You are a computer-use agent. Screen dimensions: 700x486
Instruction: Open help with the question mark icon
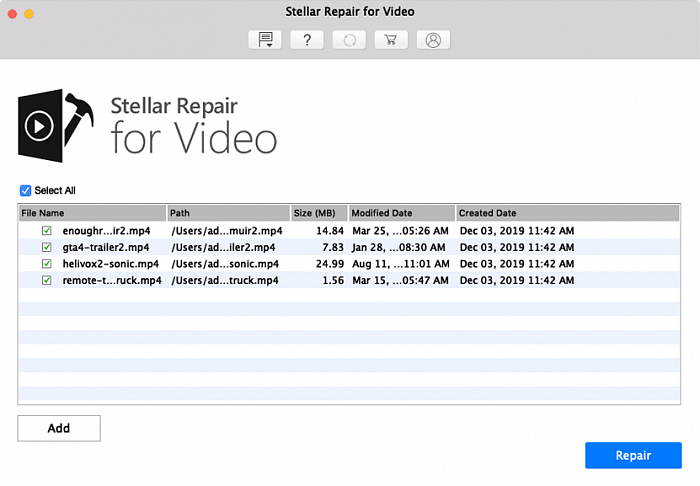(307, 40)
